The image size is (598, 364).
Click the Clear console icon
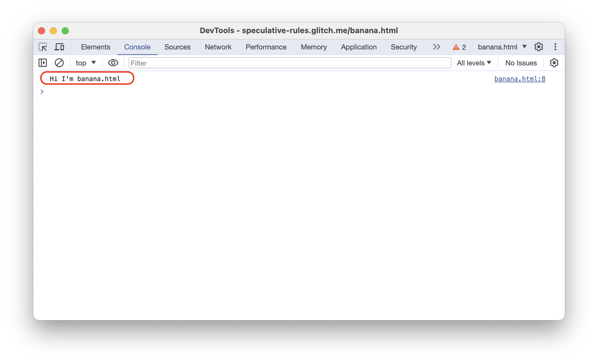(58, 63)
